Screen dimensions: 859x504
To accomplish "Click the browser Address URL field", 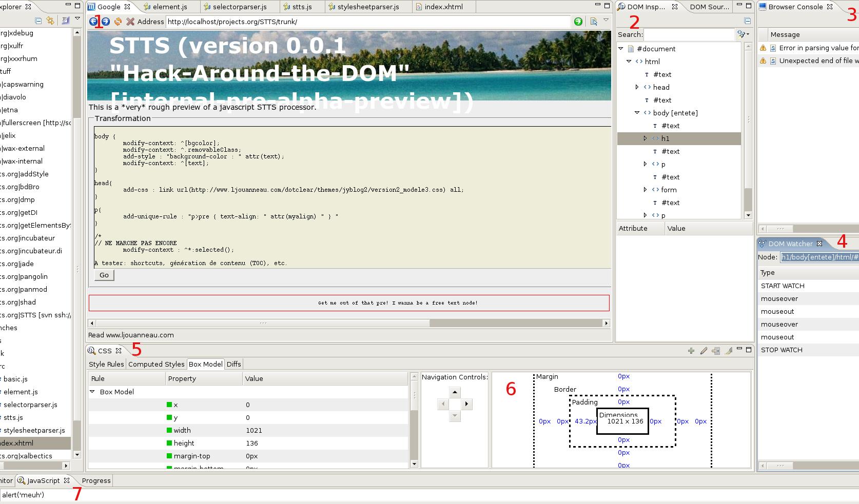I will point(368,22).
